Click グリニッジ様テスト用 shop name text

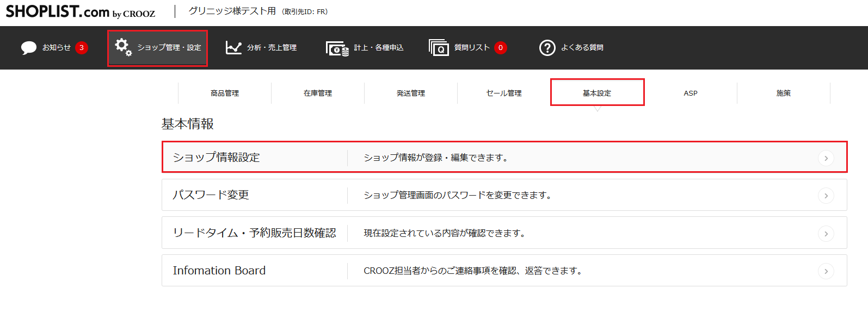pos(232,11)
